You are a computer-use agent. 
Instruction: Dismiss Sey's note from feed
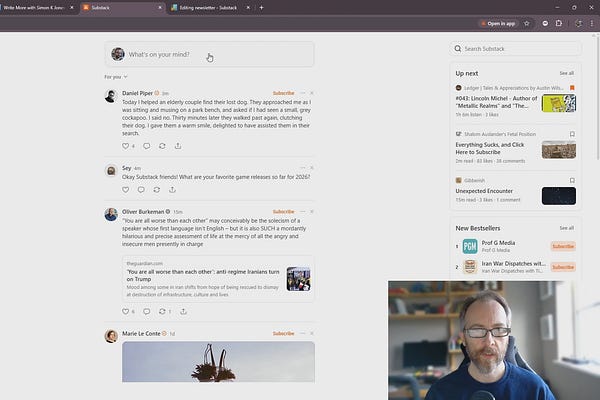312,168
